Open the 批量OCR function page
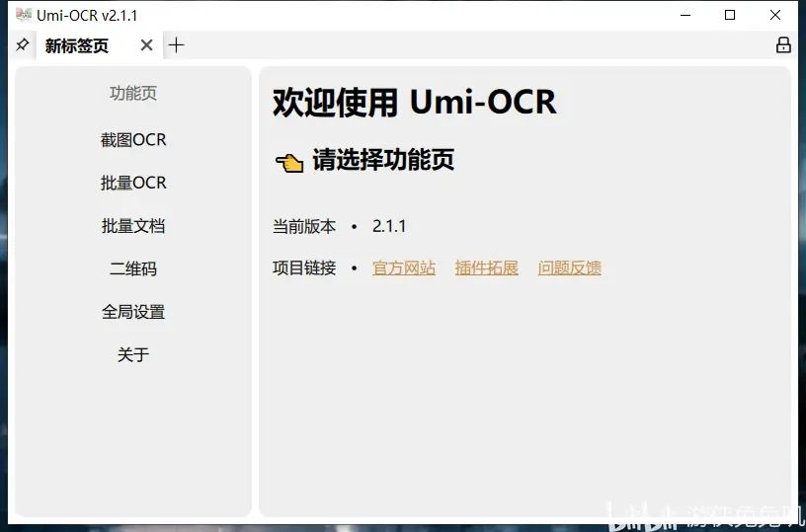The width and height of the screenshot is (806, 532). pyautogui.click(x=133, y=183)
